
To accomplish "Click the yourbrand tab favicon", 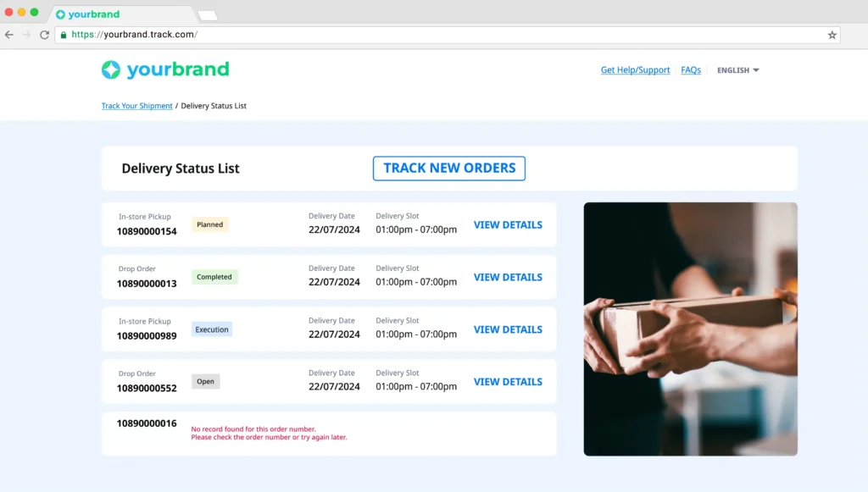I will [60, 14].
